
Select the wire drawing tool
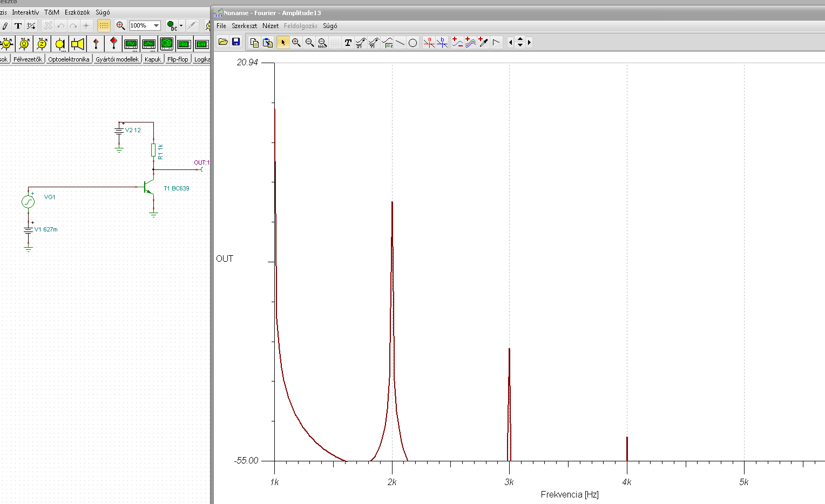pyautogui.click(x=31, y=25)
